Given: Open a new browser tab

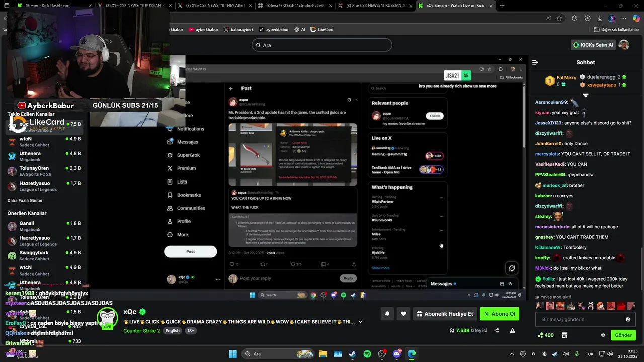Looking at the screenshot, I should [x=502, y=6].
